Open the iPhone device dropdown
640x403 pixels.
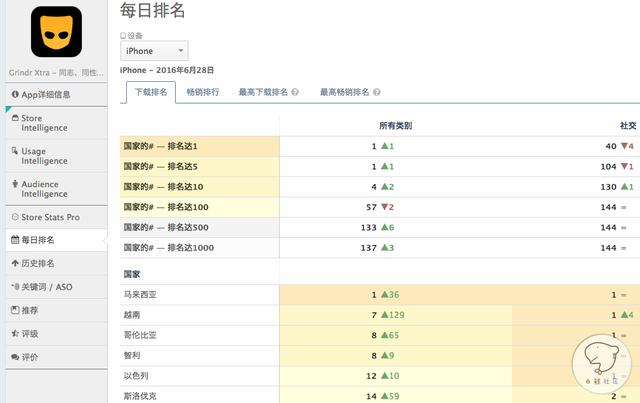154,51
